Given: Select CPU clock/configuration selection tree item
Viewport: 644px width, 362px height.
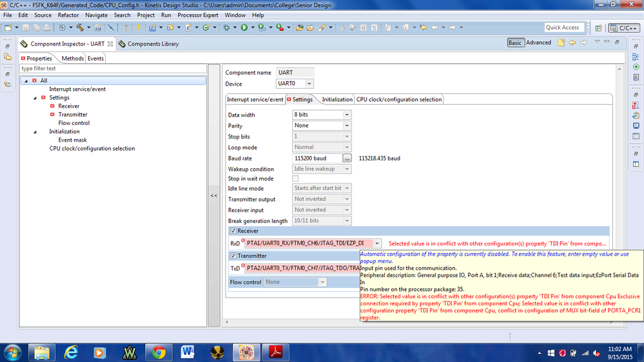Looking at the screenshot, I should pyautogui.click(x=92, y=149).
